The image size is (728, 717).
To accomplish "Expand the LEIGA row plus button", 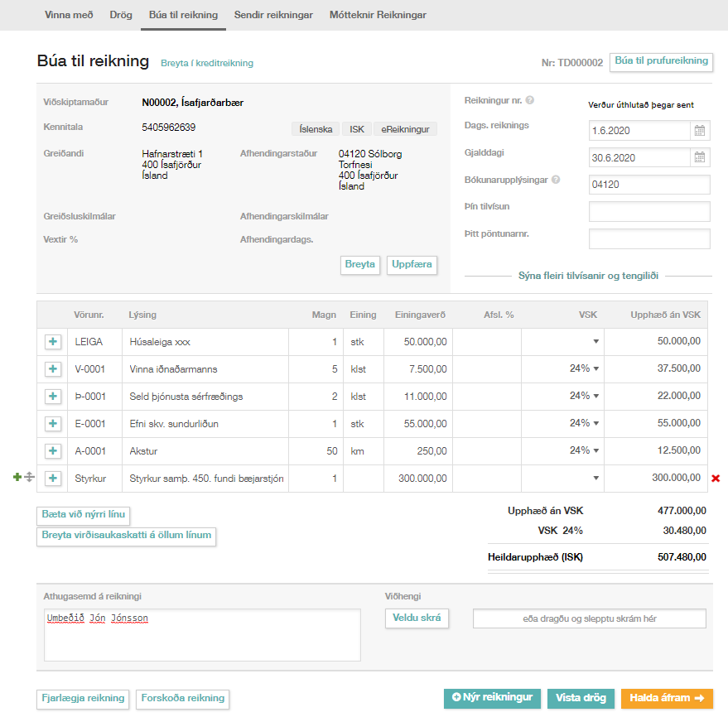I will 53,341.
